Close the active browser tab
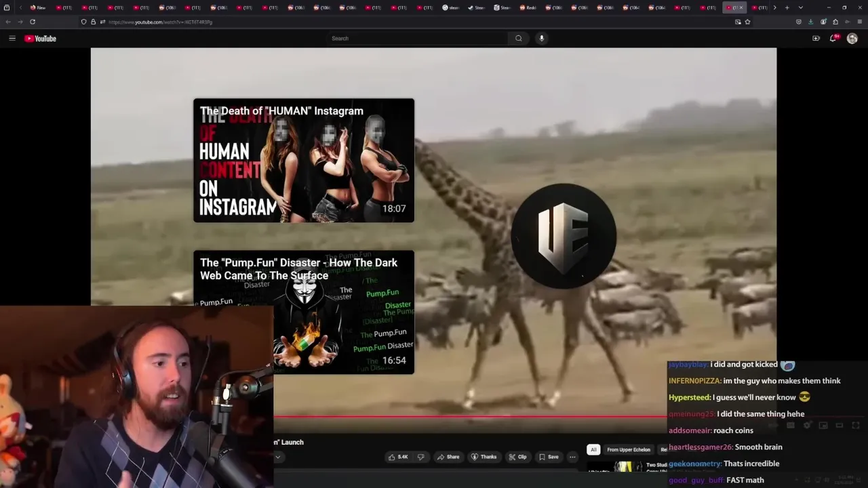This screenshot has width=868, height=488. click(741, 7)
